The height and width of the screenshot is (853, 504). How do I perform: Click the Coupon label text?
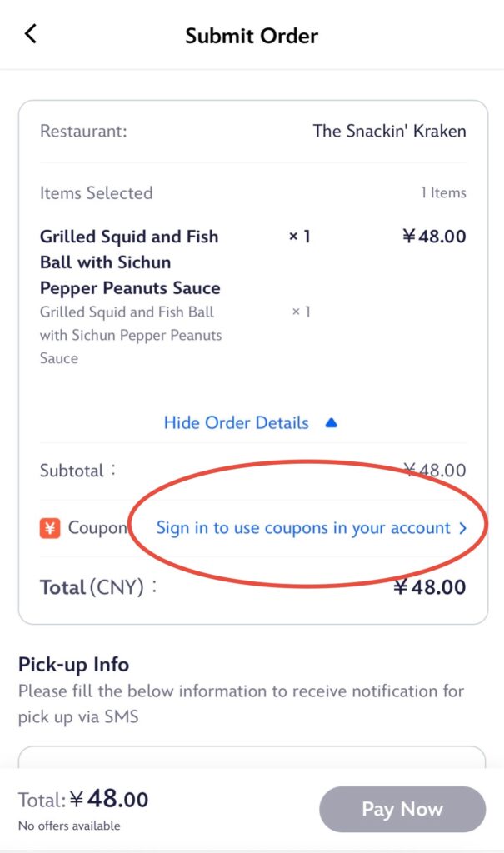[98, 527]
